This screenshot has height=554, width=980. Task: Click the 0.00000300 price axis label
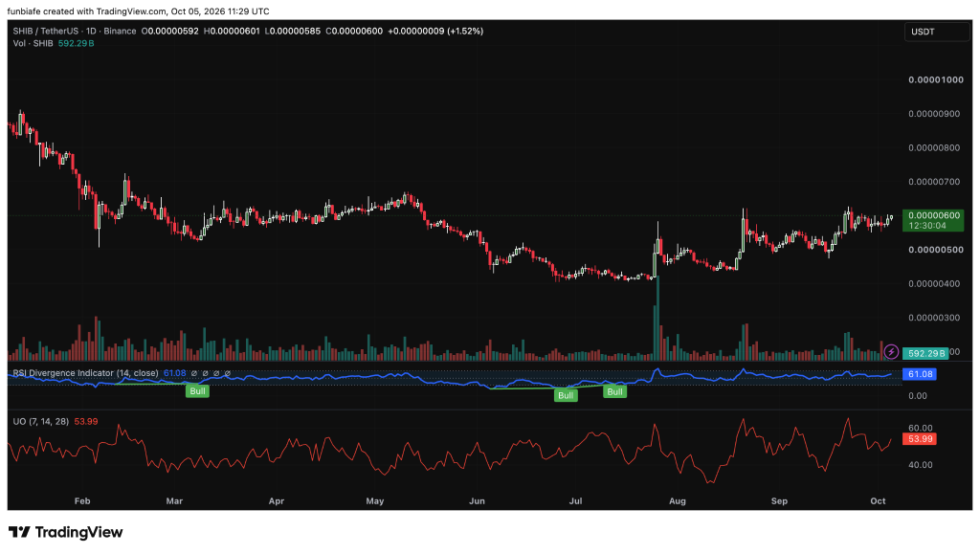(x=934, y=318)
